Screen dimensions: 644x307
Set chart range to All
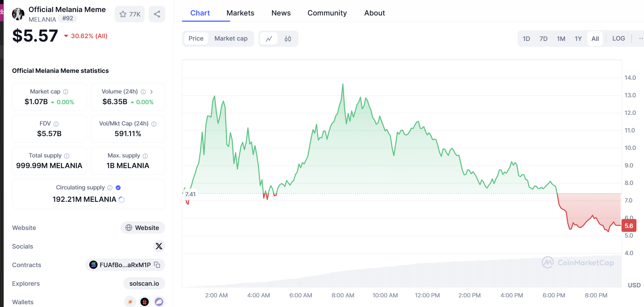point(595,39)
